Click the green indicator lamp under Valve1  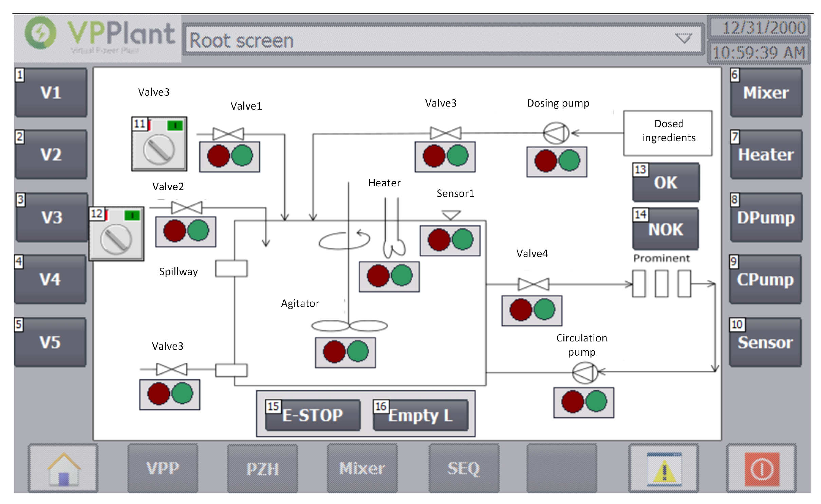click(242, 156)
